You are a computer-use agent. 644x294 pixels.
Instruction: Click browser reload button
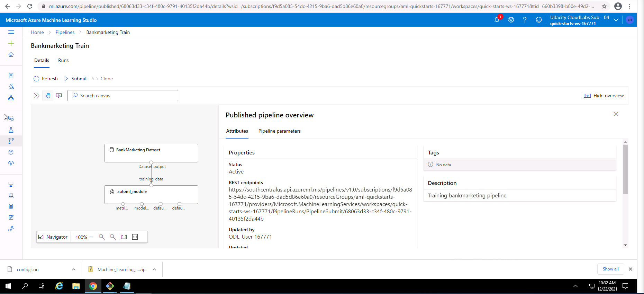click(x=30, y=6)
